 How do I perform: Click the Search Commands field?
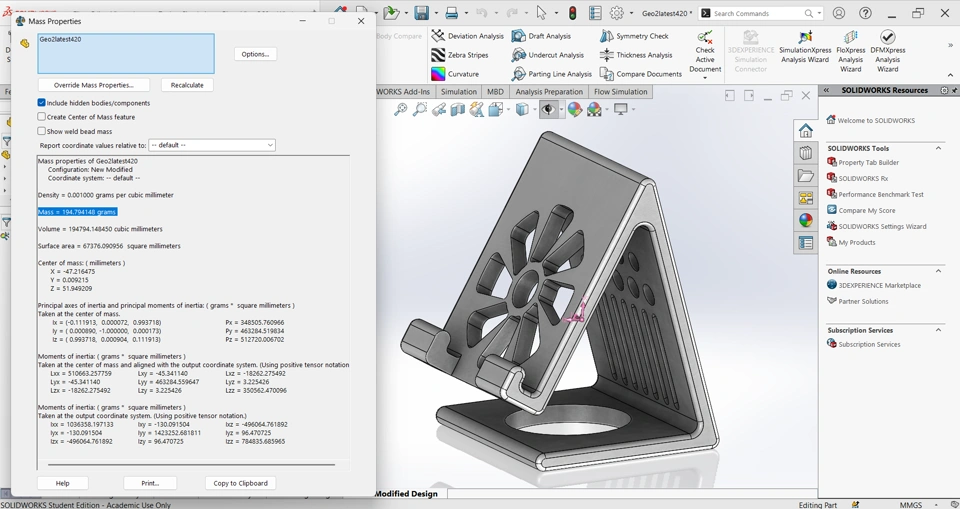tap(761, 13)
